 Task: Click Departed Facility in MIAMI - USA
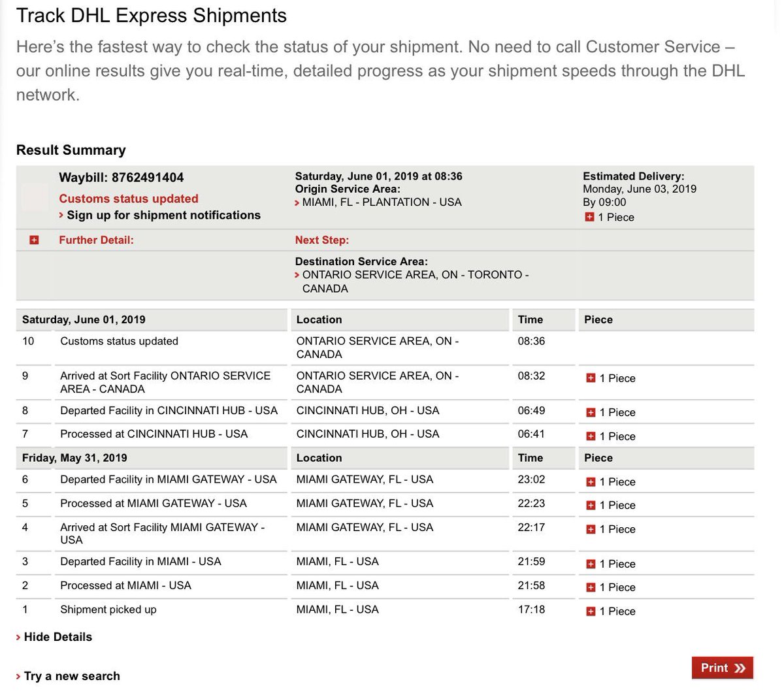tap(140, 562)
